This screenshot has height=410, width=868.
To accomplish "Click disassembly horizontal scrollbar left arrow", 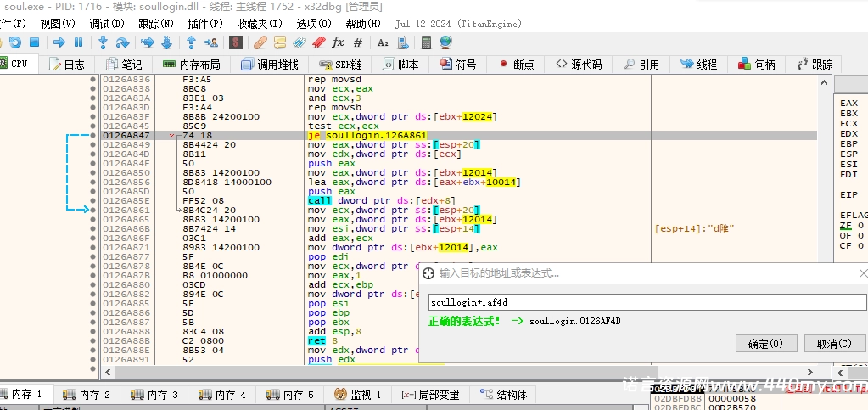I will click(107, 373).
